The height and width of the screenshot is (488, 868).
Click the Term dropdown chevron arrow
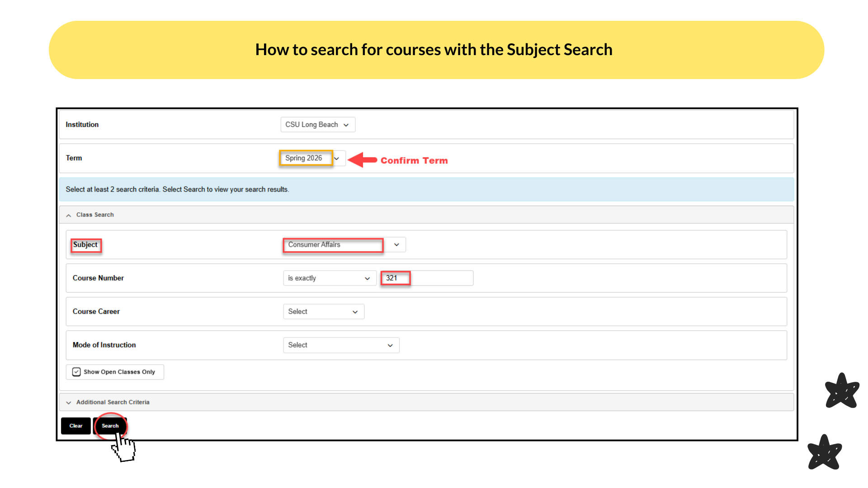tap(337, 158)
